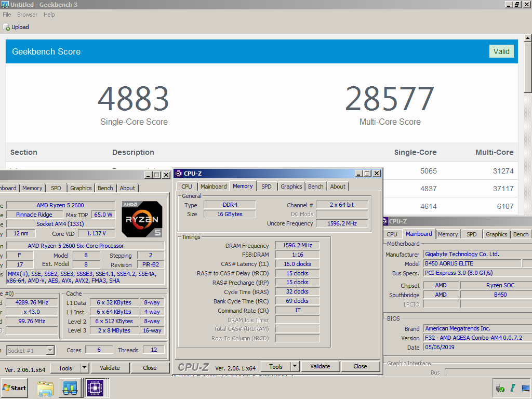Click Close in left CPU-Z window
The image size is (532, 399).
[x=150, y=368]
